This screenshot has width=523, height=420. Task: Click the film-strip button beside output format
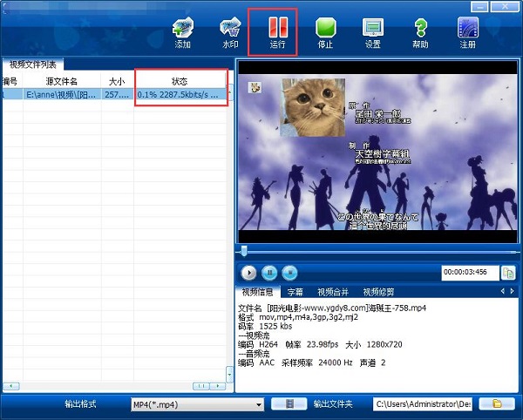[x=289, y=404]
